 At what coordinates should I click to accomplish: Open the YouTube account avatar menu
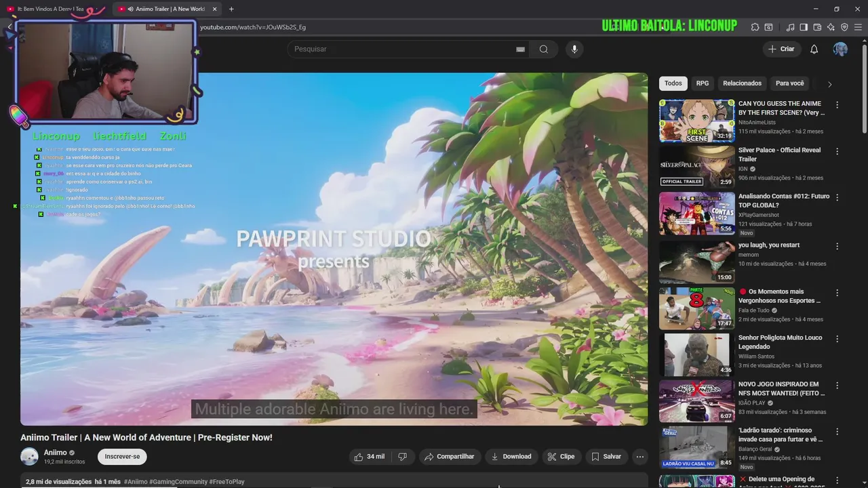click(x=840, y=49)
